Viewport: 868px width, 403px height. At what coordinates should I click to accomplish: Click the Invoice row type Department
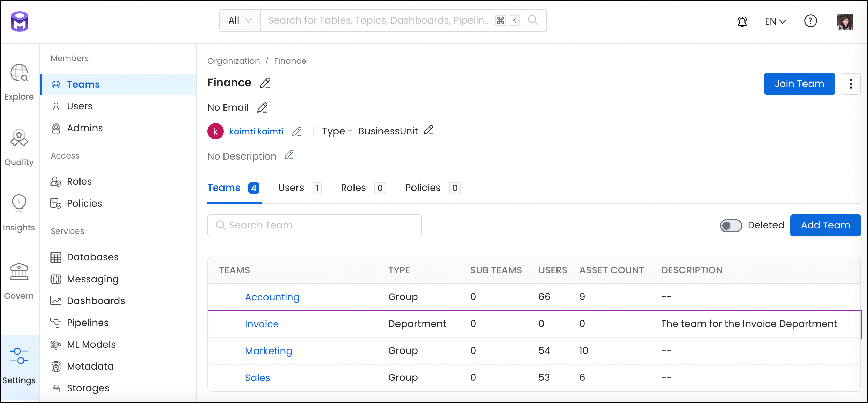tap(417, 324)
